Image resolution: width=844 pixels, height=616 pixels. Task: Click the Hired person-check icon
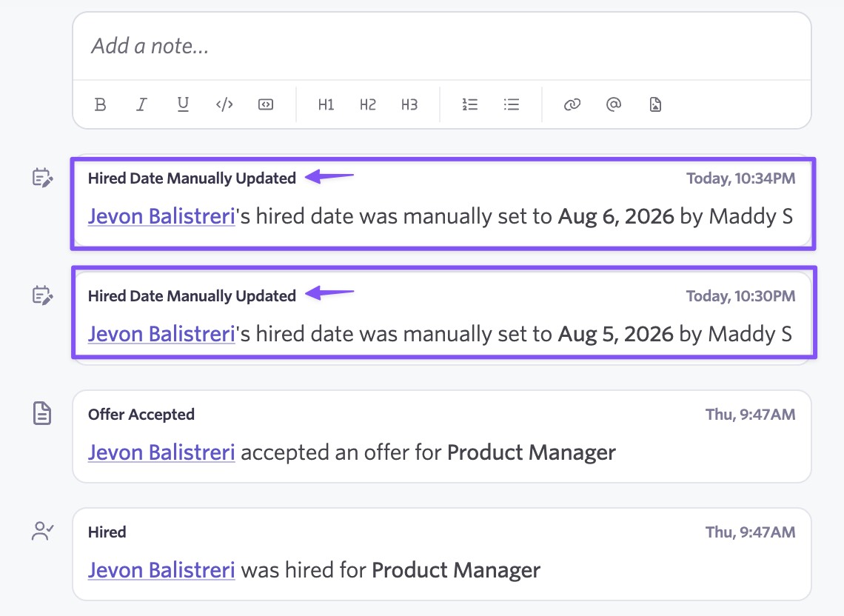pos(42,531)
